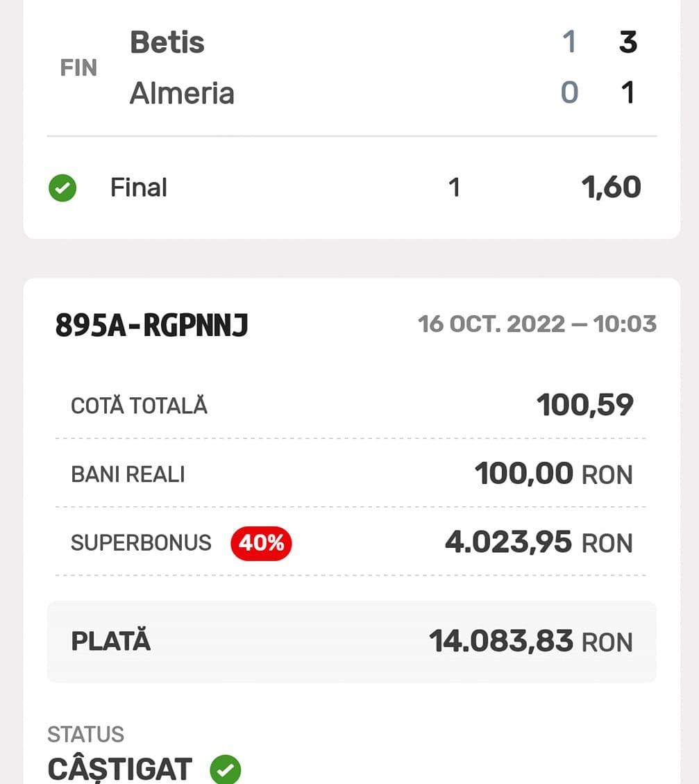Click Almeria halftime score of 0
Image resolution: width=699 pixels, height=784 pixels.
569,93
